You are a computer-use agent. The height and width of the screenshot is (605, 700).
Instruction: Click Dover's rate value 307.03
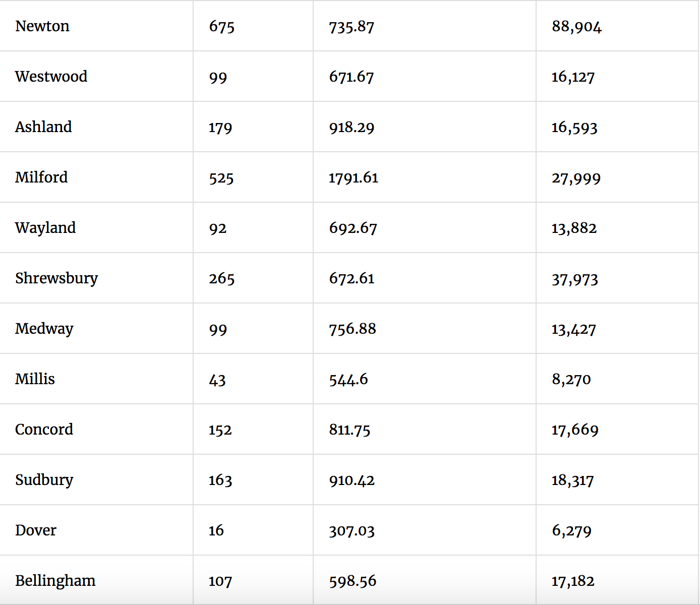pyautogui.click(x=352, y=531)
